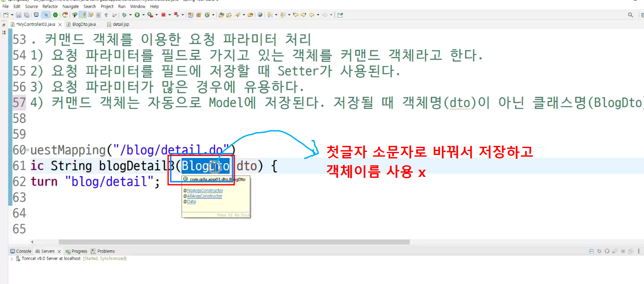Click the Save All icon
644x284 pixels.
27,15
